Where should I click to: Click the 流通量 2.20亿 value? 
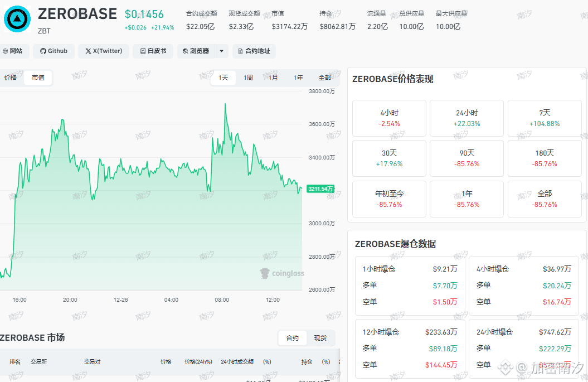point(377,27)
